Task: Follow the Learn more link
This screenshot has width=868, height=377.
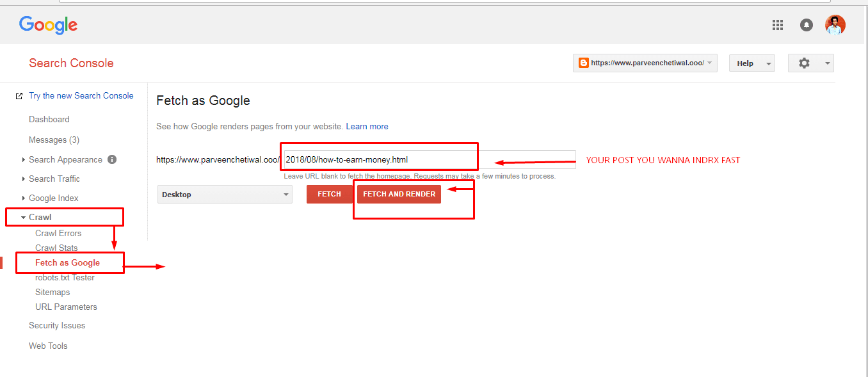Action: [x=367, y=126]
